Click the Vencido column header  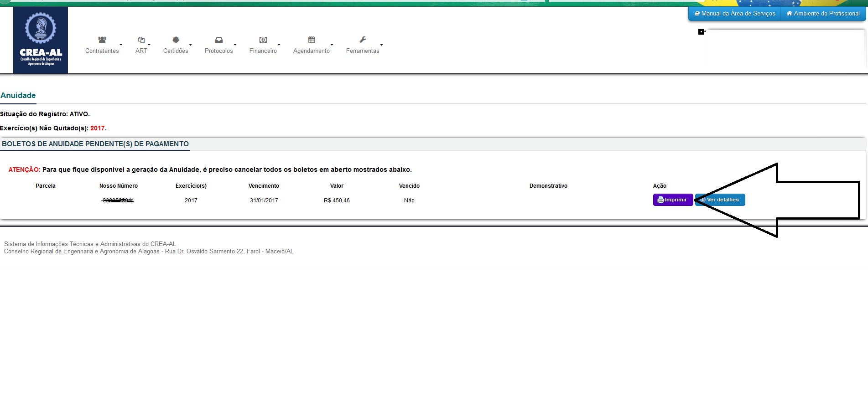point(409,186)
